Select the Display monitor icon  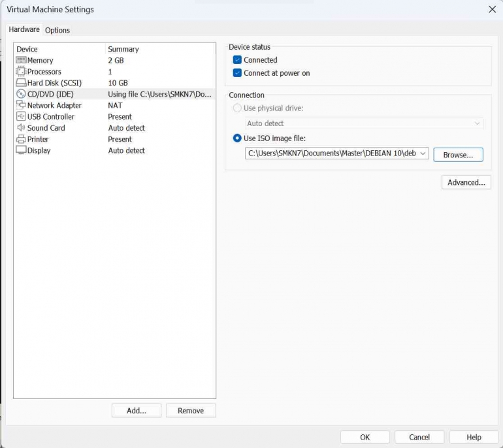(x=21, y=150)
